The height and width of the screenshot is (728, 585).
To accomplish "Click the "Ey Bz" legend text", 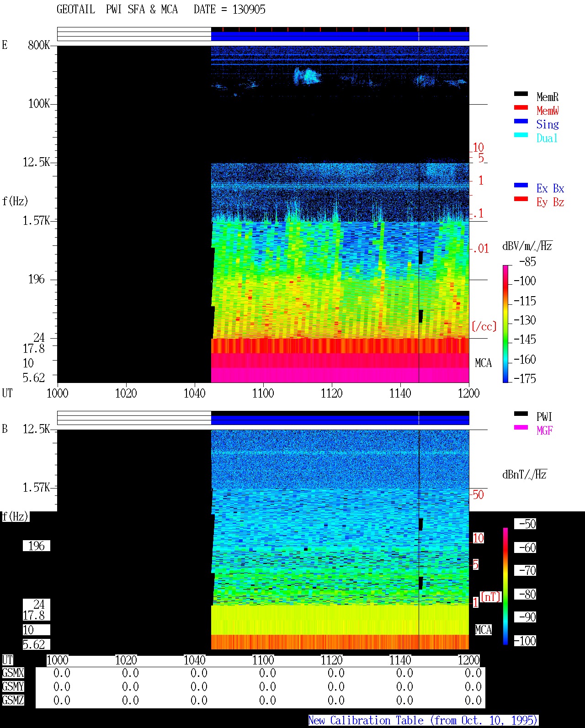I will pos(550,202).
